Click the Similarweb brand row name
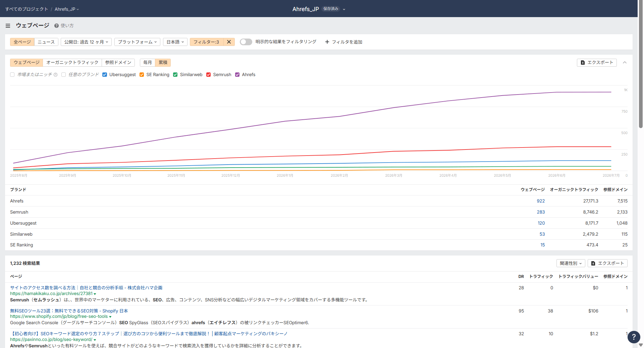The image size is (644, 348). click(x=21, y=234)
